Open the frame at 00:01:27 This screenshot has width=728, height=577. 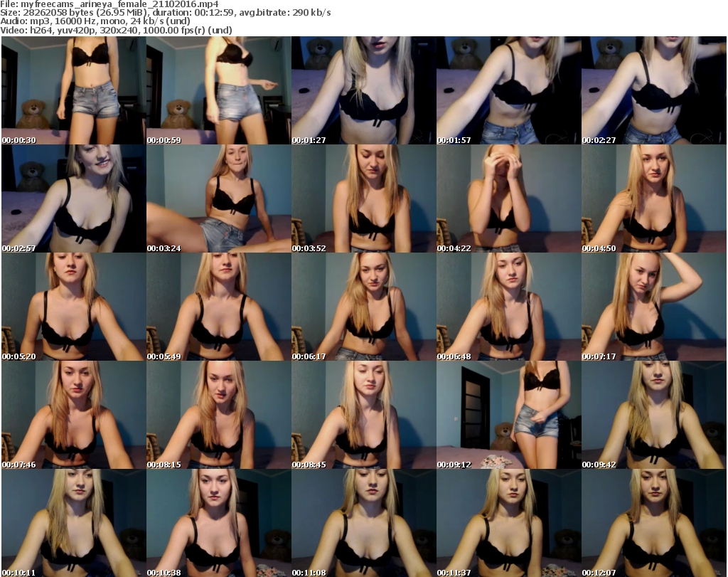point(363,90)
